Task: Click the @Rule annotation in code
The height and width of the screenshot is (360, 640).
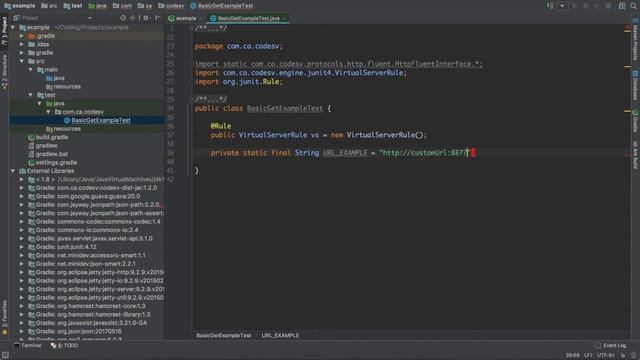Action: pyautogui.click(x=221, y=126)
